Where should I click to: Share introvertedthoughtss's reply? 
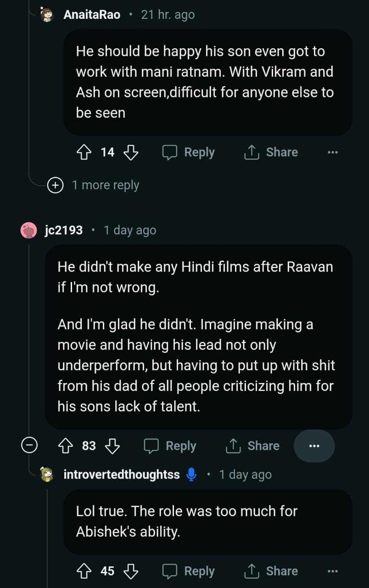(x=271, y=571)
